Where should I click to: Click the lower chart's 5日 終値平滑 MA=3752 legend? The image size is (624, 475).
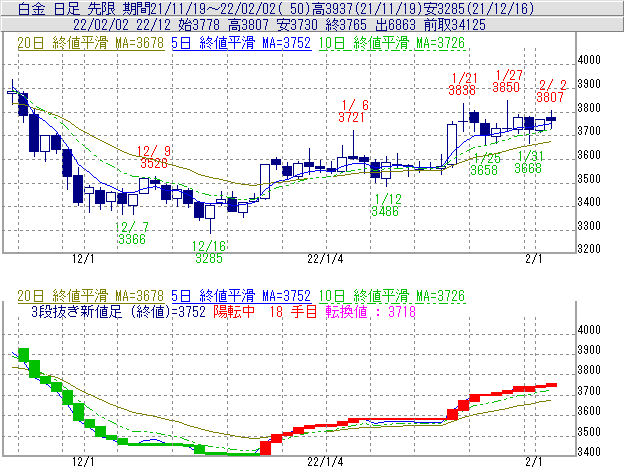pyautogui.click(x=241, y=296)
